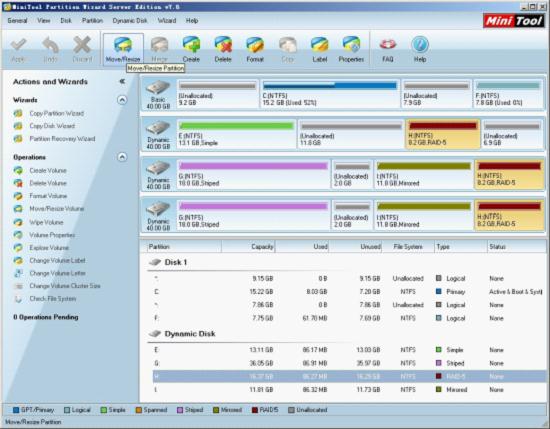The height and width of the screenshot is (429, 550).
Task: Select the 9.15 GB unallocated list row
Action: pos(349,279)
